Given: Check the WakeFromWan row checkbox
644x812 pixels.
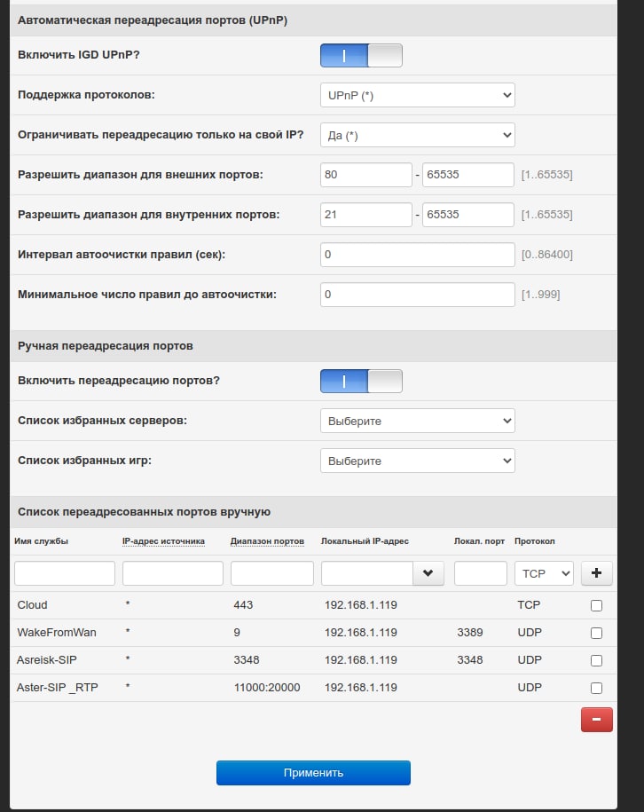Looking at the screenshot, I should click(596, 633).
